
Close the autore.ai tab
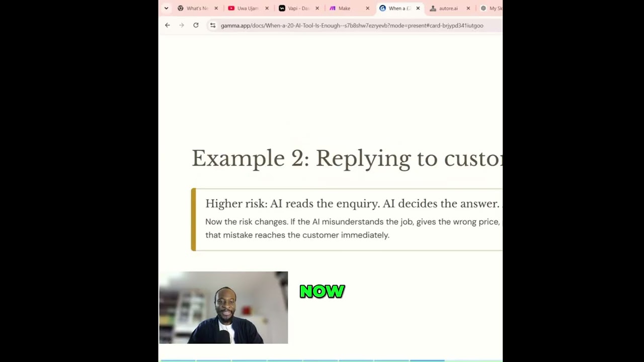468,8
